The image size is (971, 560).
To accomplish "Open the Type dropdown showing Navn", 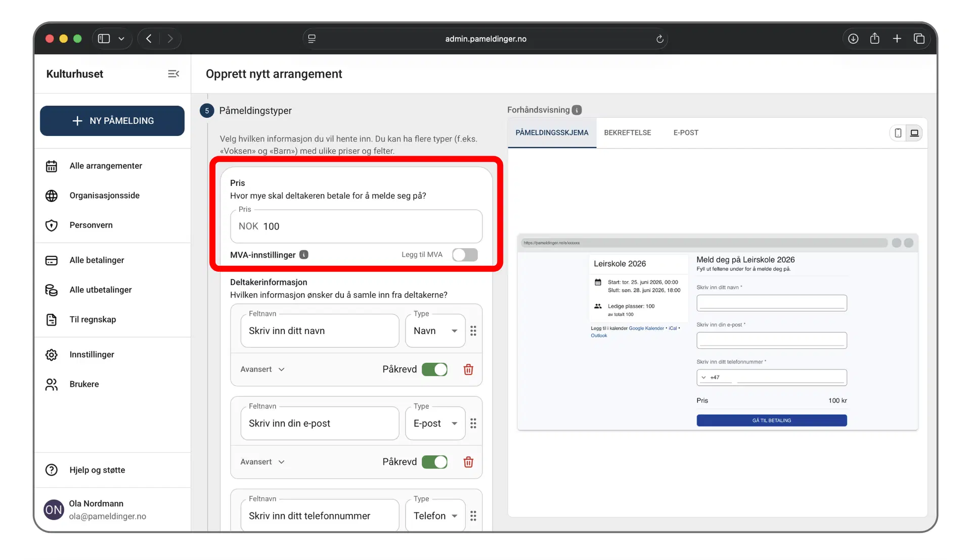I will pyautogui.click(x=435, y=331).
